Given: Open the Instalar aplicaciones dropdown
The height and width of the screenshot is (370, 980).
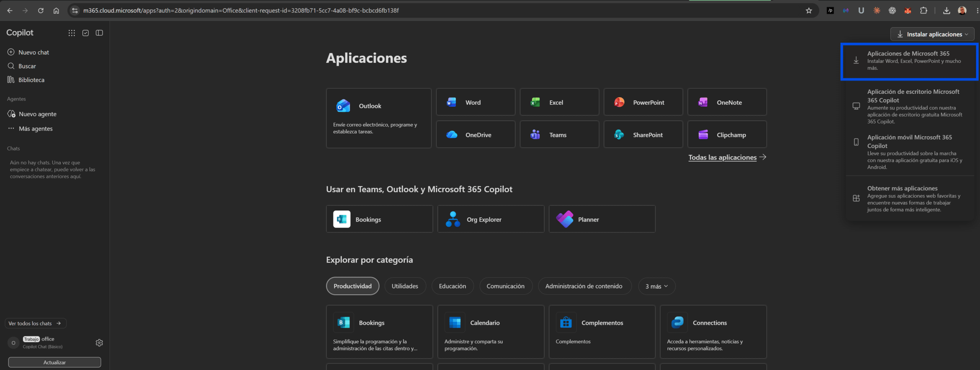Looking at the screenshot, I should (932, 34).
